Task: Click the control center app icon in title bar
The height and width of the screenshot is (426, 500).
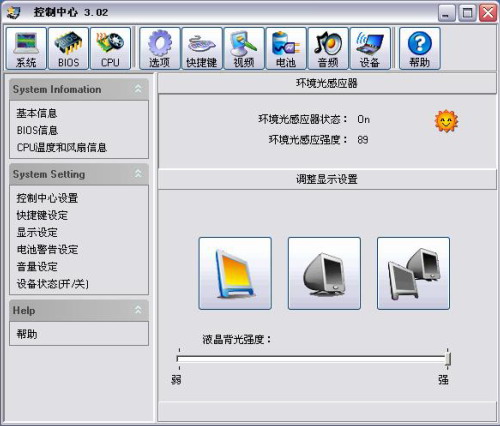Action: (14, 13)
